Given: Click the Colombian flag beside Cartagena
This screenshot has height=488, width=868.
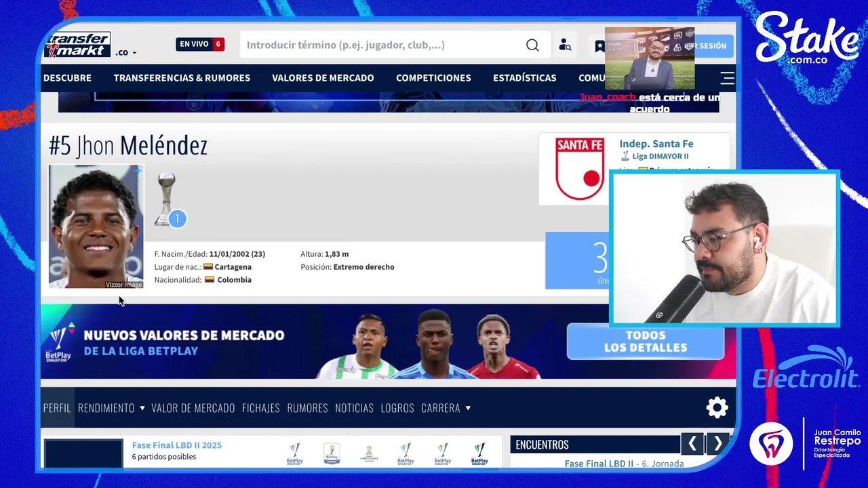Looking at the screenshot, I should (208, 267).
